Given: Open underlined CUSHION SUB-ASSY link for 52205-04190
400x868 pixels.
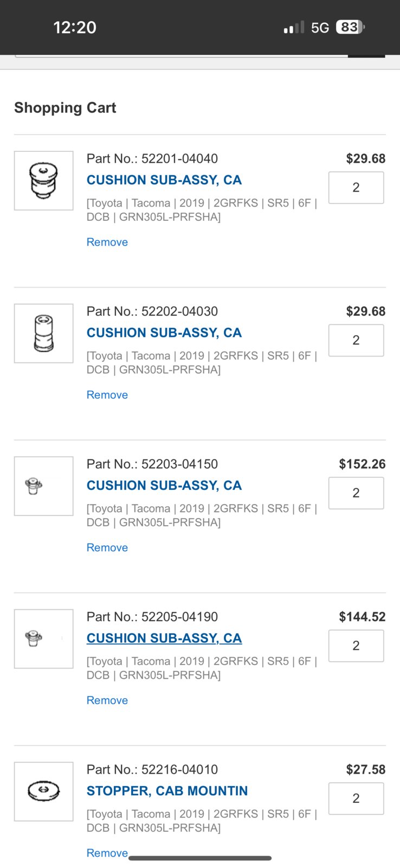Looking at the screenshot, I should (164, 638).
